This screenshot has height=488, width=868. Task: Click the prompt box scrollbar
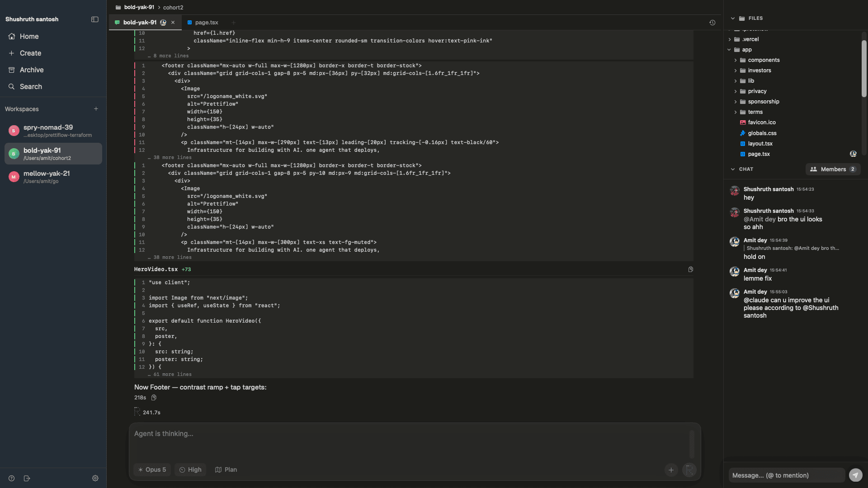(692, 445)
